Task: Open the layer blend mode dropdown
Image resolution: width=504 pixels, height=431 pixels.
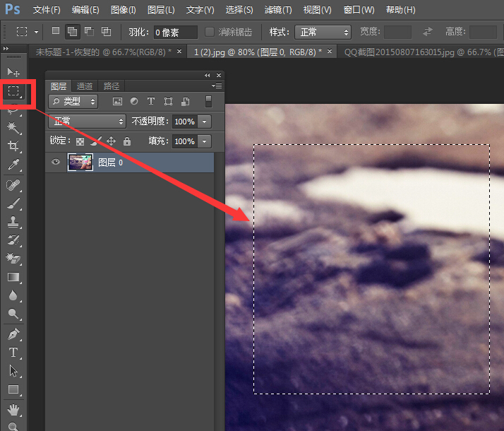Action: [87, 122]
